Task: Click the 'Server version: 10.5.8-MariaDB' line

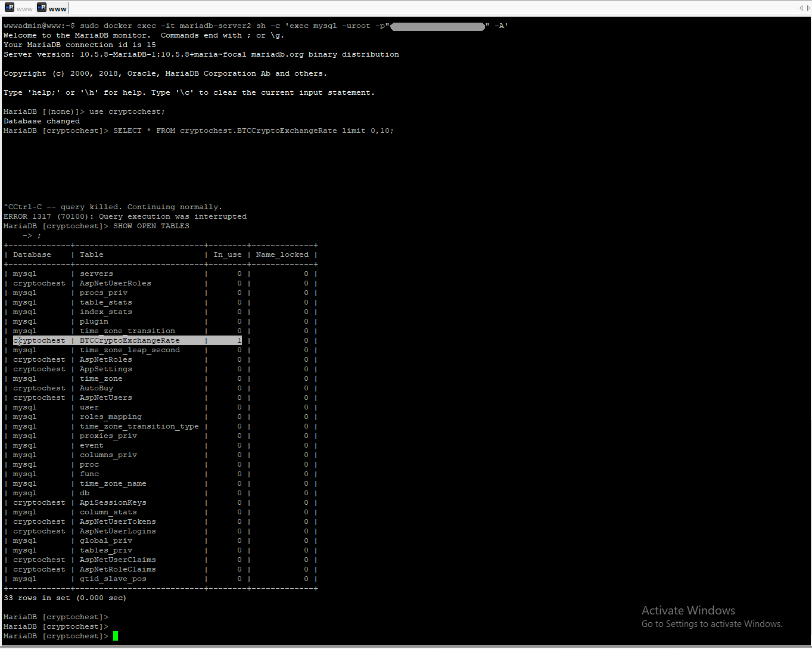Action: pyautogui.click(x=201, y=54)
